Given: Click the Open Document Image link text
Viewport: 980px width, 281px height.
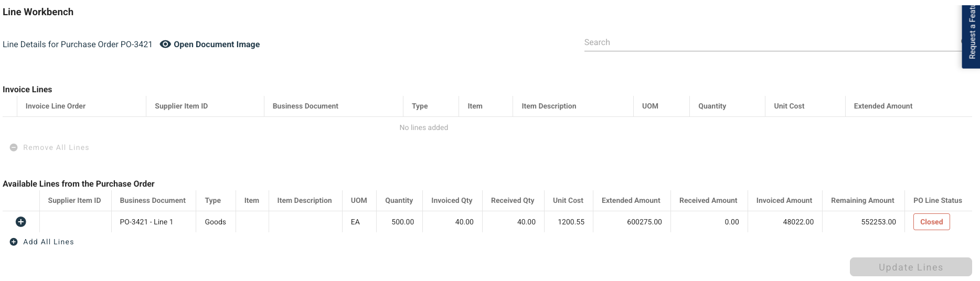Looking at the screenshot, I should click(217, 45).
